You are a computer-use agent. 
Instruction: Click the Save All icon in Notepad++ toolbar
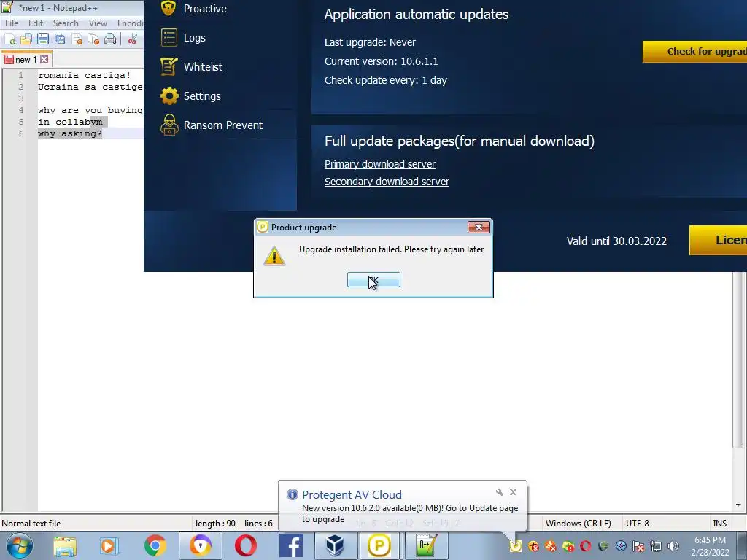pos(60,39)
